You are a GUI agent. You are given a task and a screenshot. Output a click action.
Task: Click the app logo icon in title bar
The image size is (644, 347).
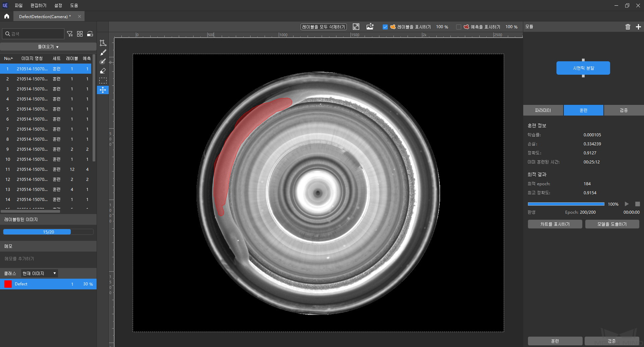click(x=5, y=5)
